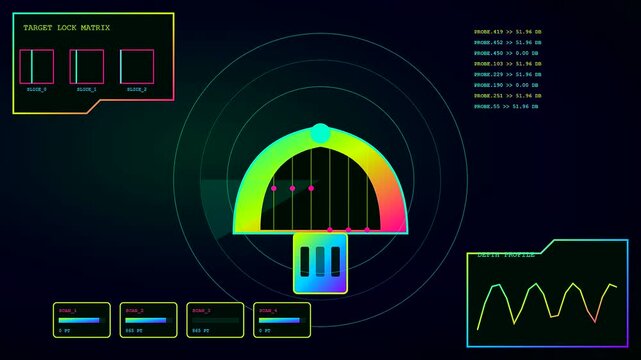Click the middle slot in gradient module
This screenshot has width=641, height=360.
pyautogui.click(x=320, y=262)
